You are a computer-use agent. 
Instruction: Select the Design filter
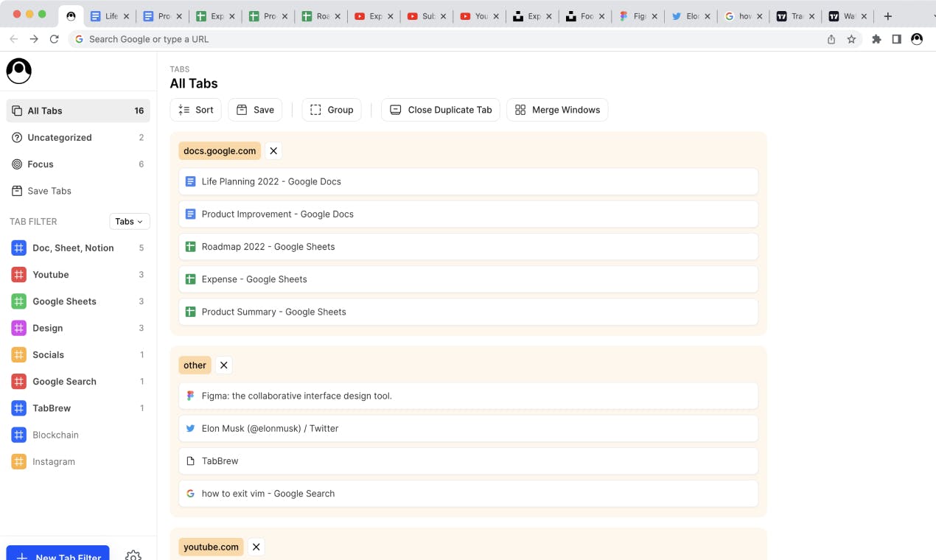click(78, 328)
